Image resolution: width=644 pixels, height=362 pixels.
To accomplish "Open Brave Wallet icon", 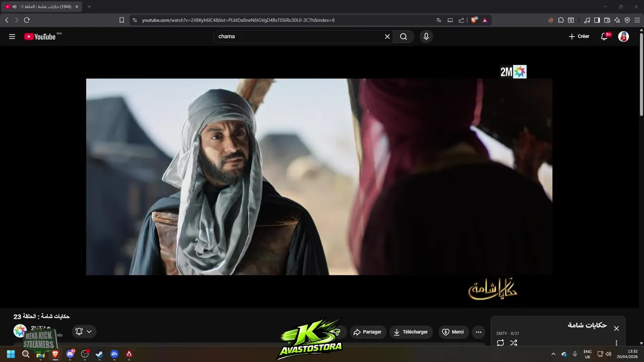I will (x=607, y=20).
